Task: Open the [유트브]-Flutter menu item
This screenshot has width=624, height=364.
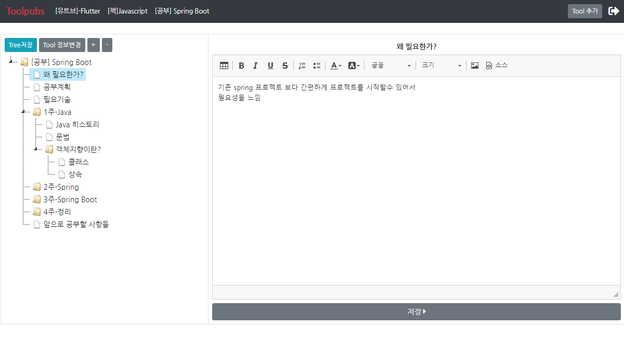Action: pos(77,11)
